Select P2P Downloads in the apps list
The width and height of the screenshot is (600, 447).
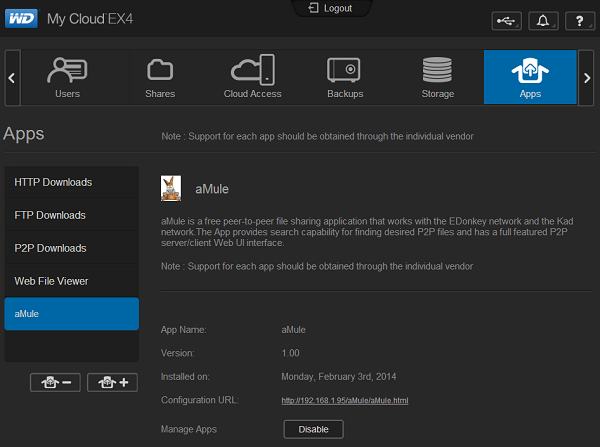click(72, 248)
